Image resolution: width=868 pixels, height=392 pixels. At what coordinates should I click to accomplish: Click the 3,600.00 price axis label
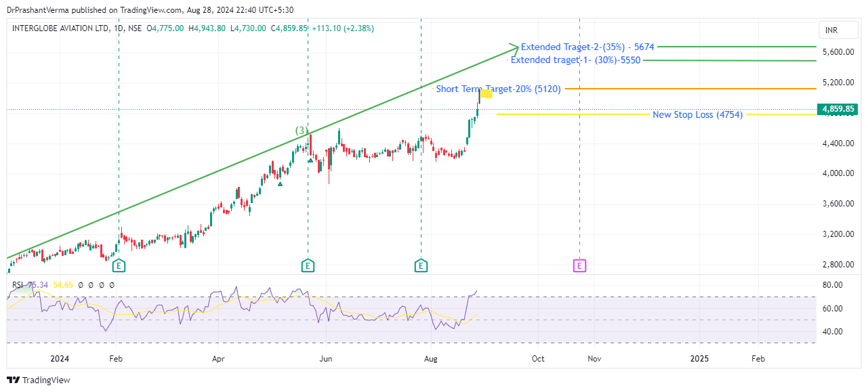click(838, 204)
